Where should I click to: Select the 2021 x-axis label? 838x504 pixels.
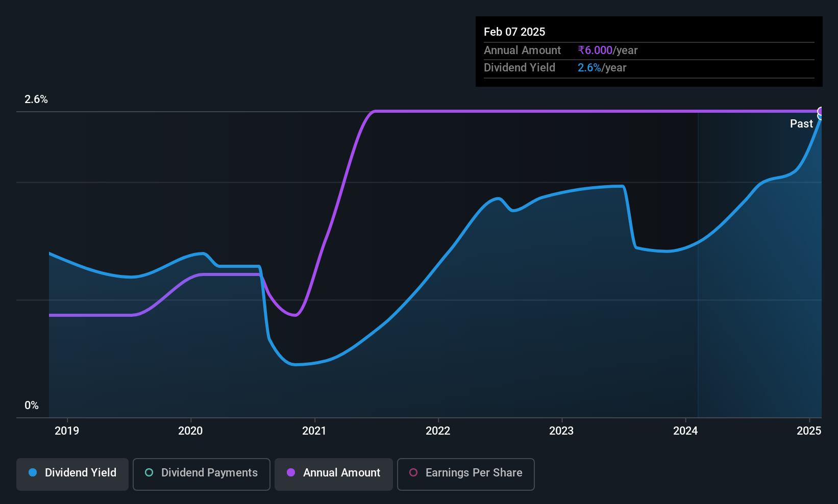coord(314,431)
